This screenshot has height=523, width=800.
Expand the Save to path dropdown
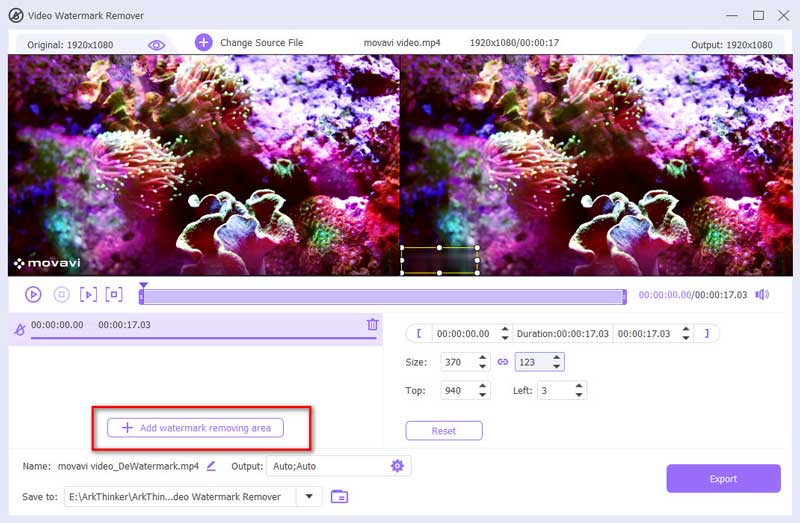[x=309, y=496]
